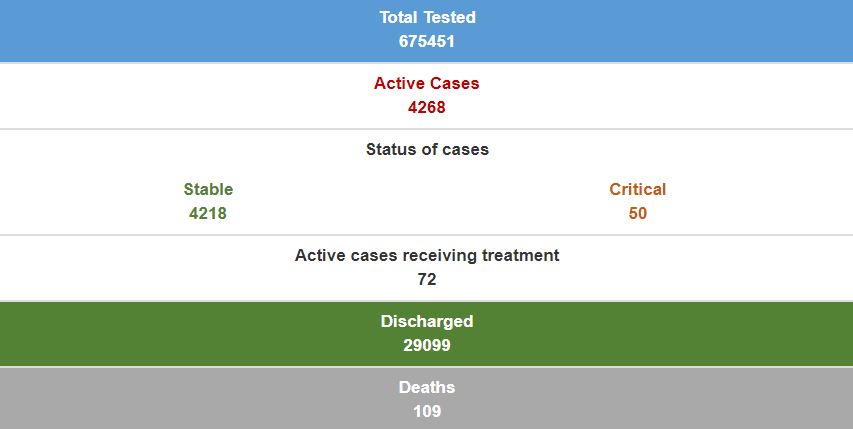Click the gray Deaths banner
This screenshot has height=429, width=853.
pyautogui.click(x=426, y=399)
